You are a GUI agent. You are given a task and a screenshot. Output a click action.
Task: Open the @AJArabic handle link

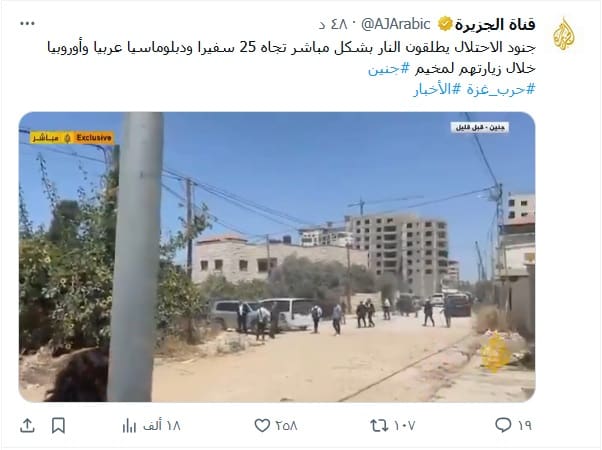click(x=396, y=24)
